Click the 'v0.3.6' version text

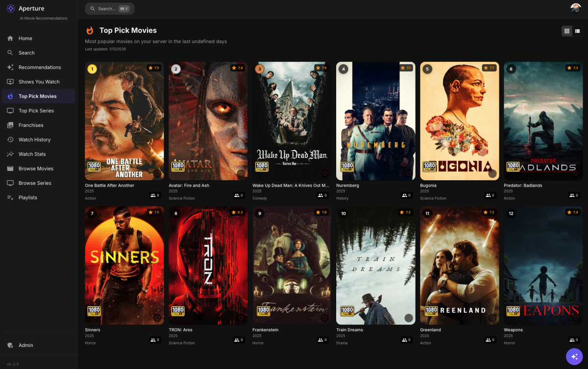[12, 365]
